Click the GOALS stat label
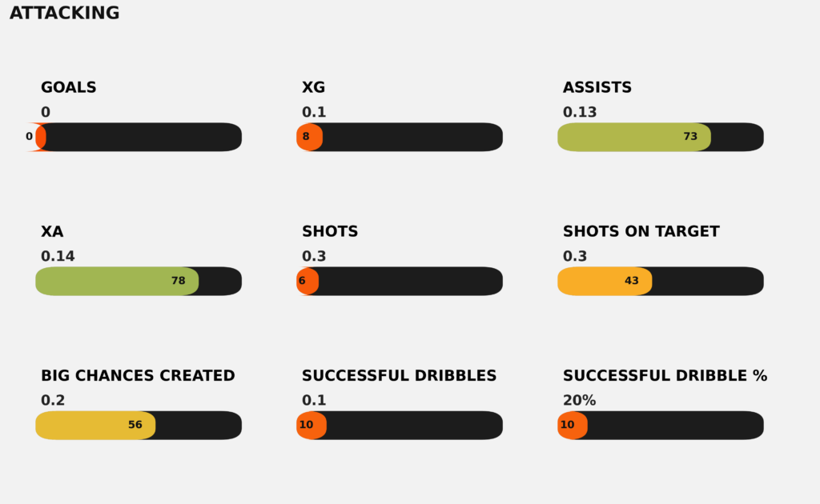 [68, 87]
